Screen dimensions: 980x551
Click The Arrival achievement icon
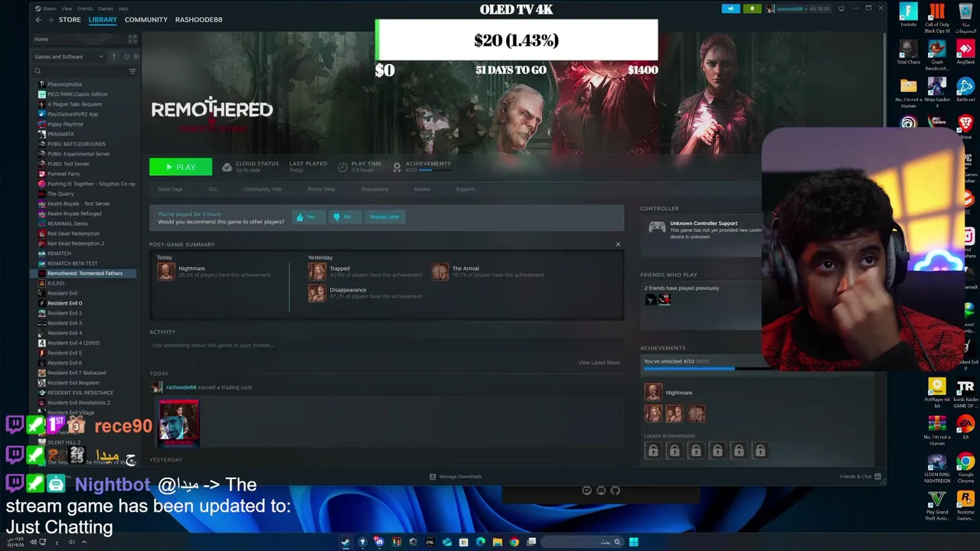(439, 272)
